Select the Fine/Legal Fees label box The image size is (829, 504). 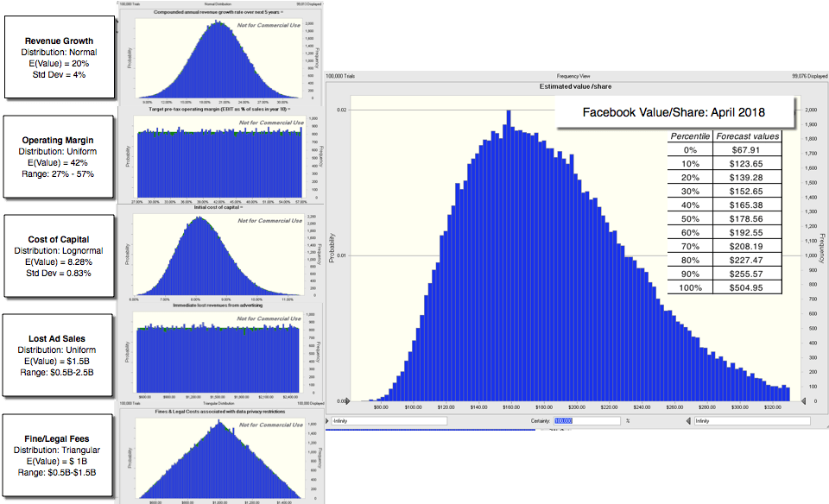pos(59,456)
